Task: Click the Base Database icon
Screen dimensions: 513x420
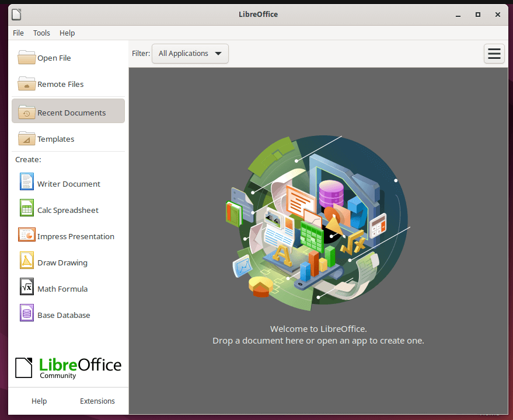Action: tap(26, 313)
